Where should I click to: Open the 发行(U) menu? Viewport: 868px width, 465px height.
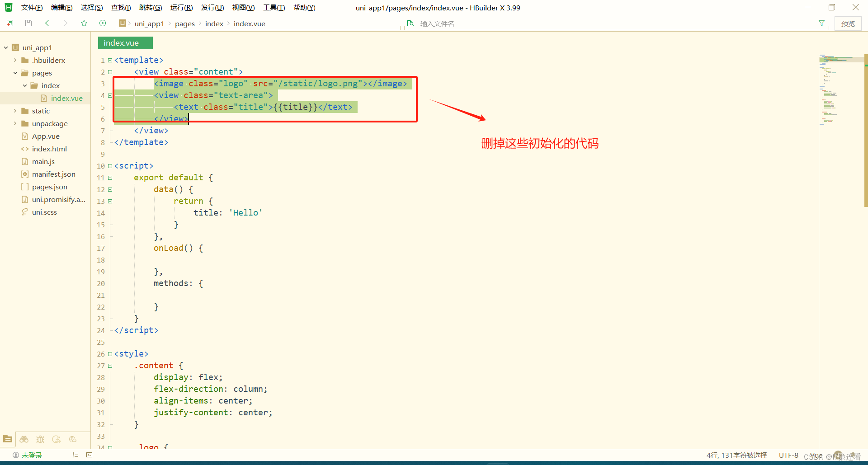tap(212, 8)
